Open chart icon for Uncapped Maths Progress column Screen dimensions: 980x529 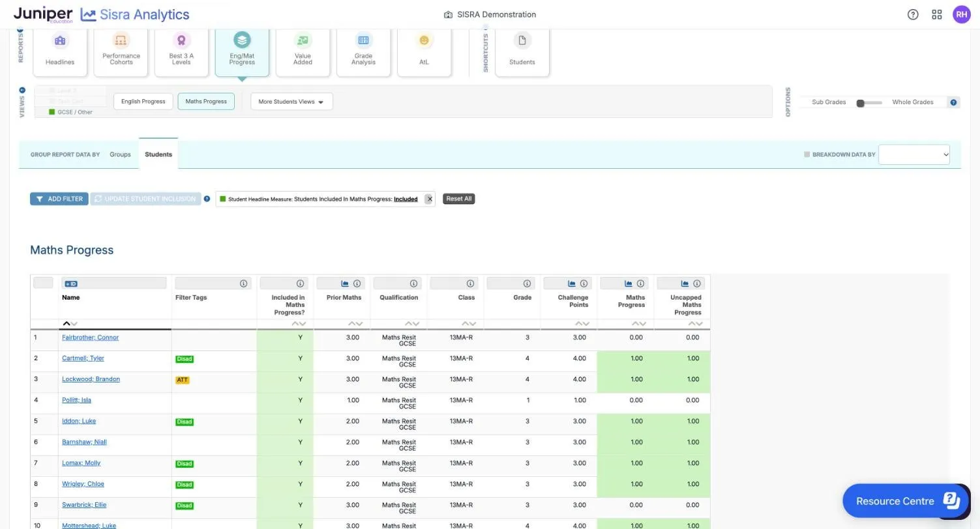tap(685, 283)
